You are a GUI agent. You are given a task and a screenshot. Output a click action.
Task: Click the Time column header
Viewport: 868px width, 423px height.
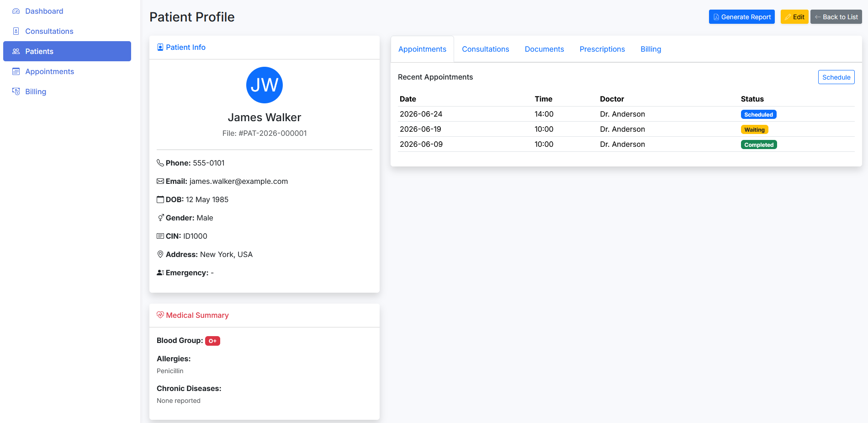(543, 99)
